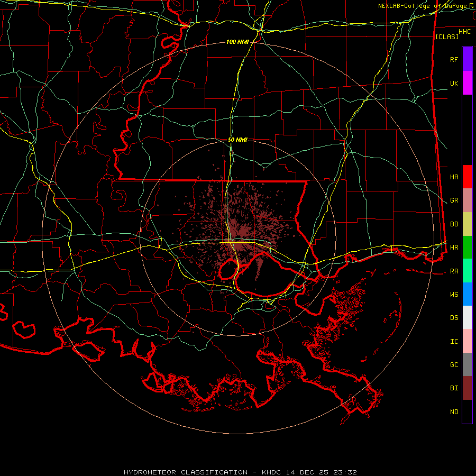476x476 pixels.
Task: Click the ND legend label
Action: tap(454, 412)
